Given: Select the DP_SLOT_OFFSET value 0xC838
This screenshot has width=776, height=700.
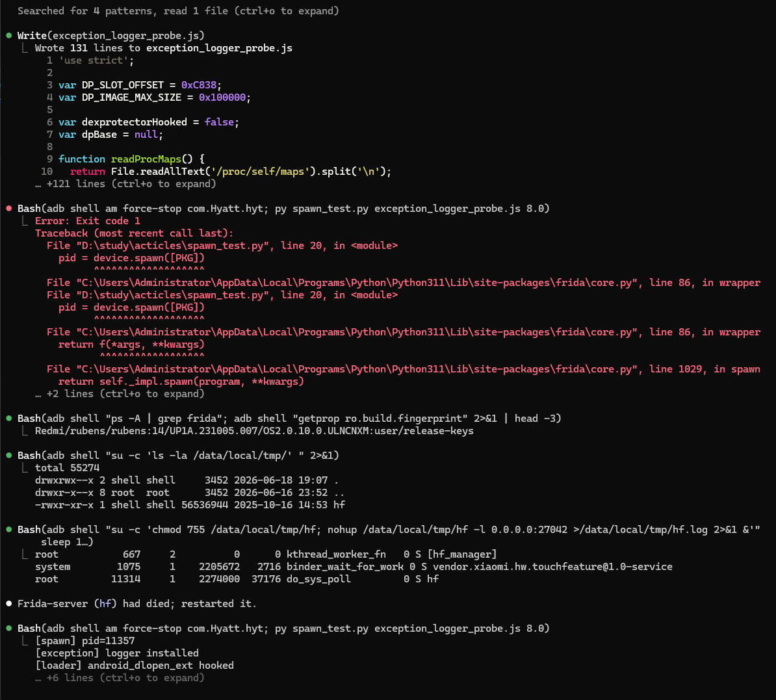Looking at the screenshot, I should (198, 85).
